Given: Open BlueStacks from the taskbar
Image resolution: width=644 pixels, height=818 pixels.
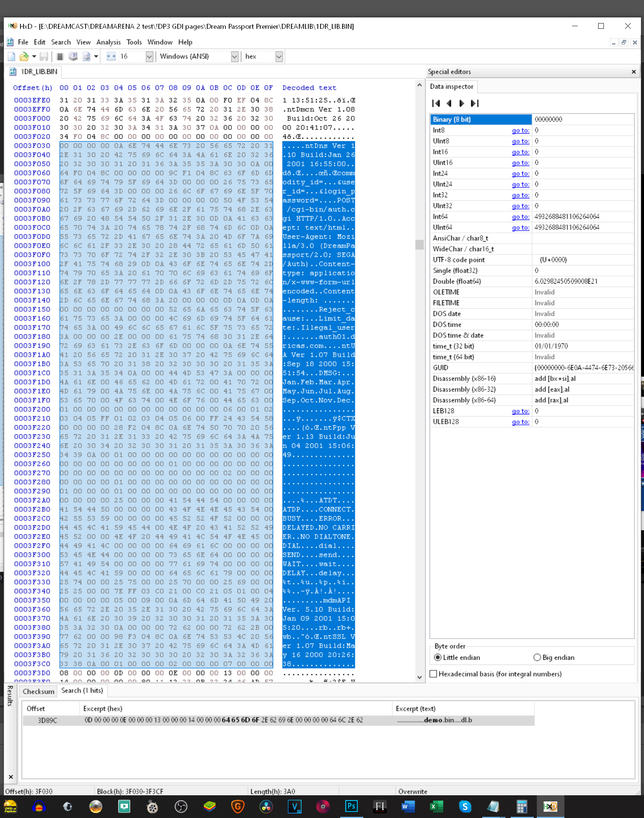Looking at the screenshot, I should pos(209,807).
